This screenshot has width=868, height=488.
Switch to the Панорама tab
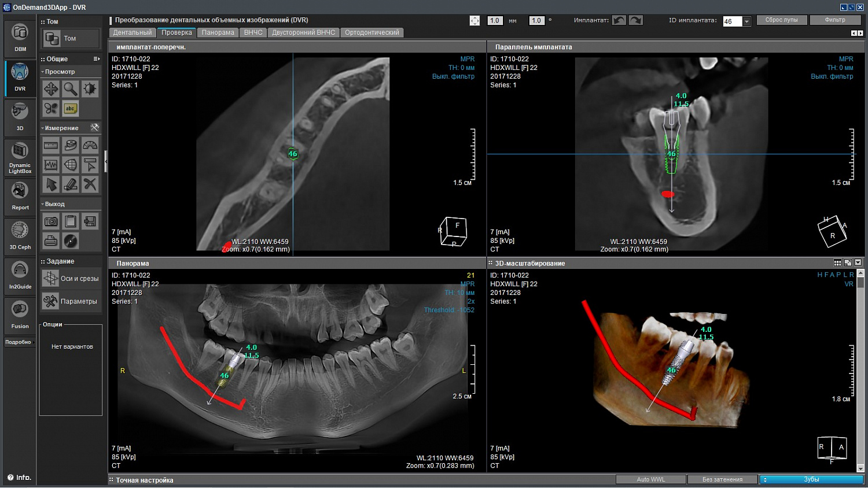click(218, 32)
